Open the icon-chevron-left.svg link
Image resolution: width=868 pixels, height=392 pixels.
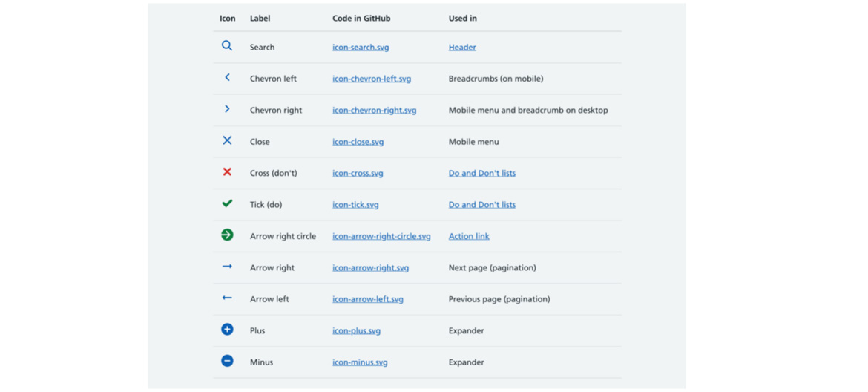coord(371,79)
